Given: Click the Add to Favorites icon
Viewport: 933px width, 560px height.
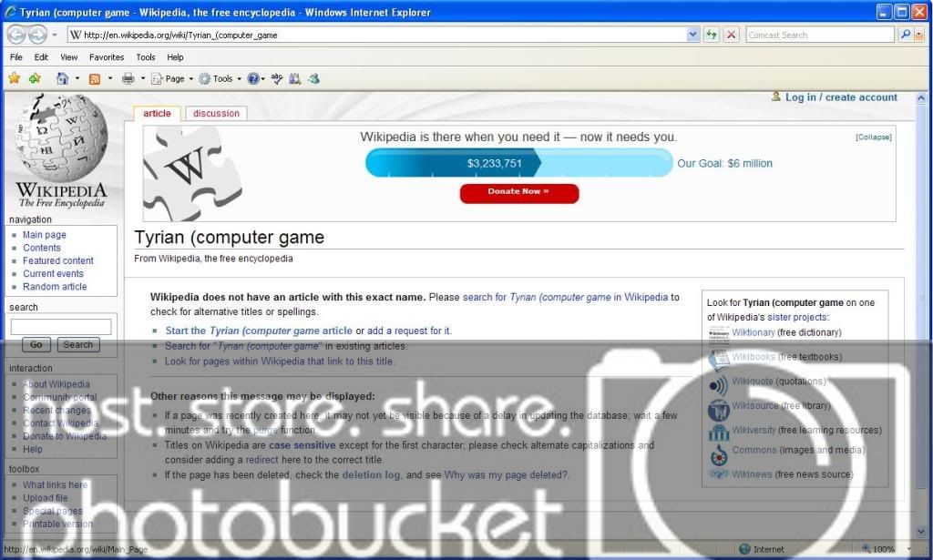Looking at the screenshot, I should [36, 78].
